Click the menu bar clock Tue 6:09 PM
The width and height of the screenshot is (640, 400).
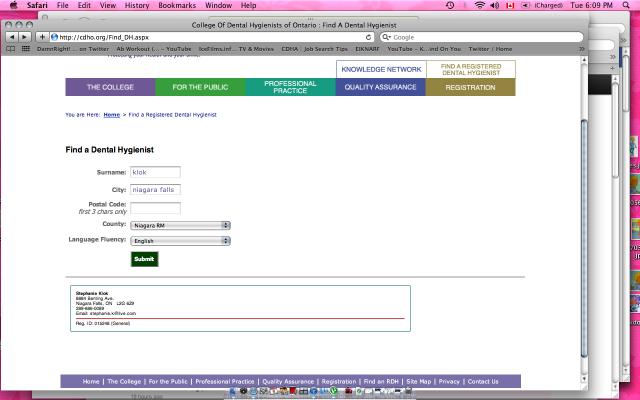(591, 5)
